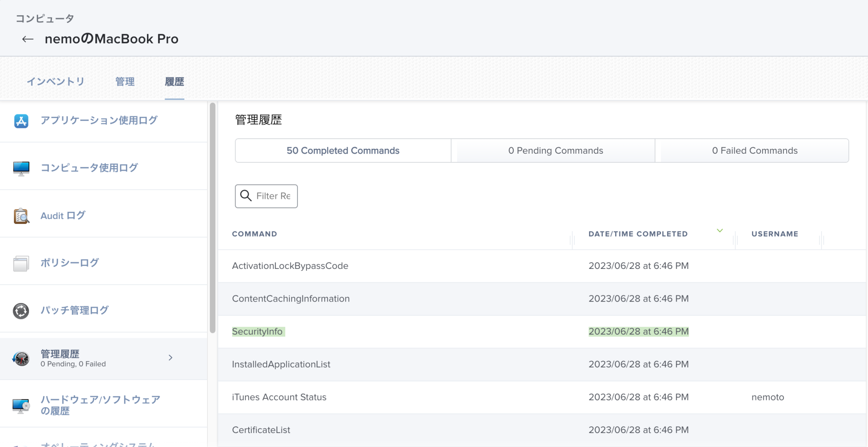Screen dimensions: 868x447
Task: Select the globe icon for パッチ管理ログ
Action: click(21, 310)
